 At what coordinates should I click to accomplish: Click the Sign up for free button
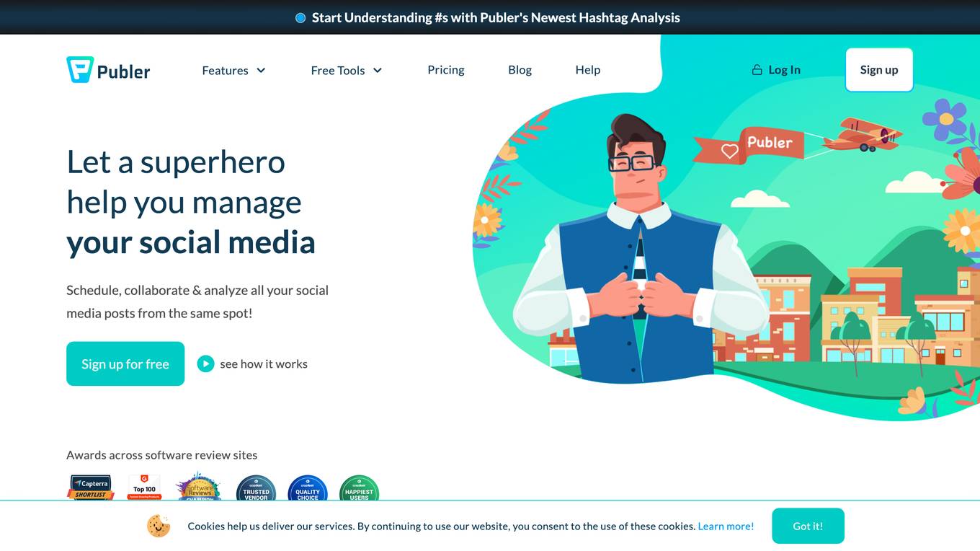point(125,363)
